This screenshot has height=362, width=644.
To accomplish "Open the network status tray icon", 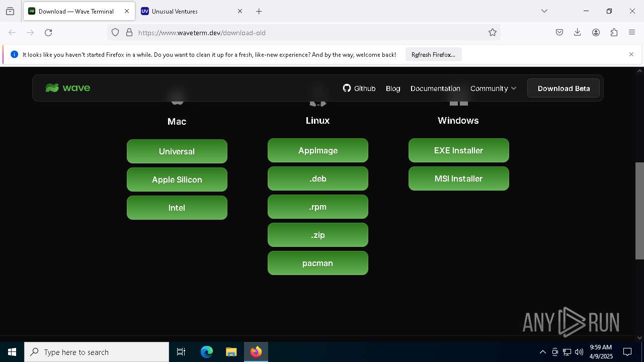I will [x=567, y=352].
